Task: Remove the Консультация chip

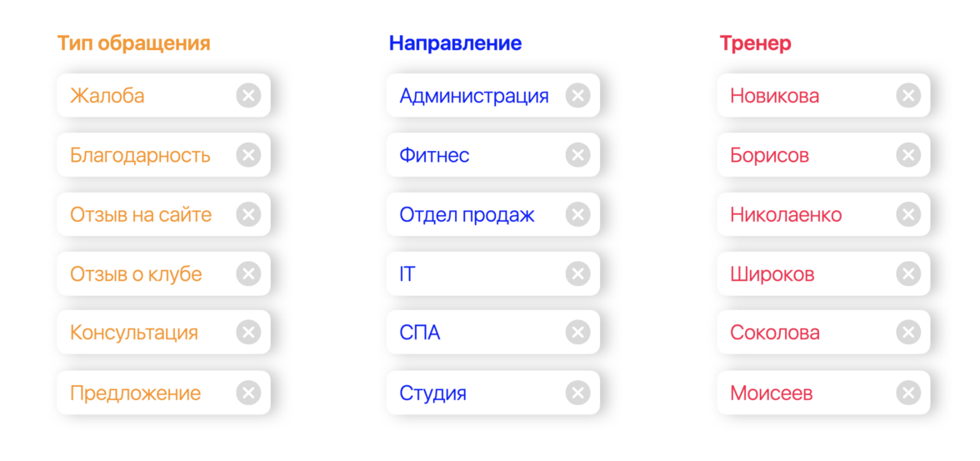Action: pyautogui.click(x=248, y=333)
